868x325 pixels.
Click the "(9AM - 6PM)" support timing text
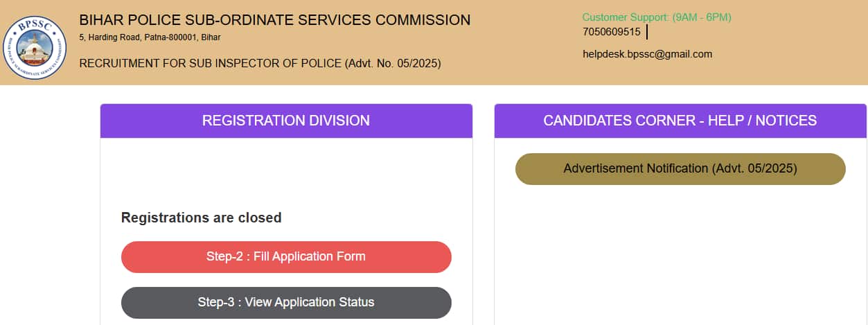(x=702, y=17)
